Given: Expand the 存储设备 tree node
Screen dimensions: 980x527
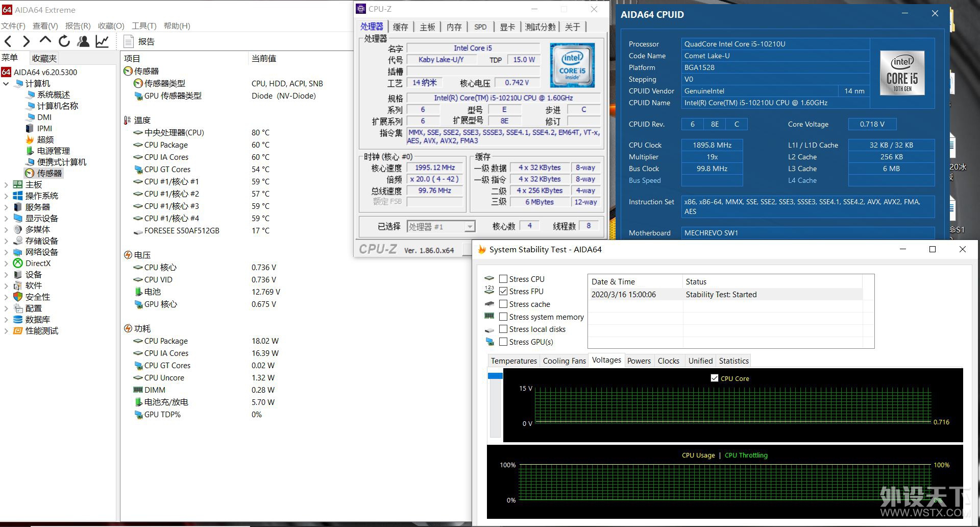Looking at the screenshot, I should (6, 241).
